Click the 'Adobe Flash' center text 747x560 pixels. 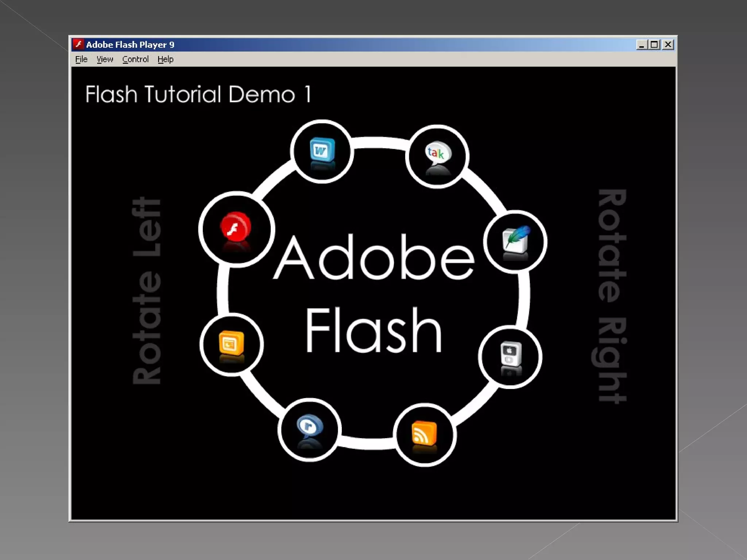pyautogui.click(x=374, y=293)
